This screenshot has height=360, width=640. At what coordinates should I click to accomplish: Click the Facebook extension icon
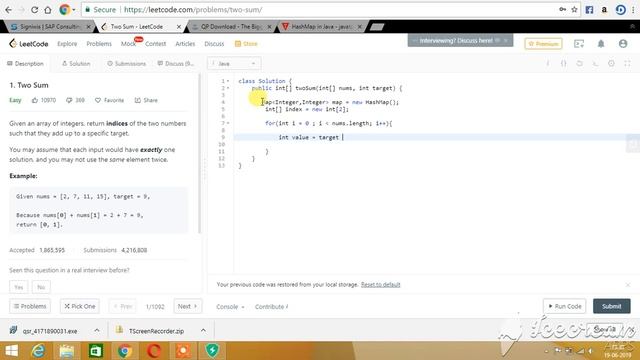pos(589,9)
